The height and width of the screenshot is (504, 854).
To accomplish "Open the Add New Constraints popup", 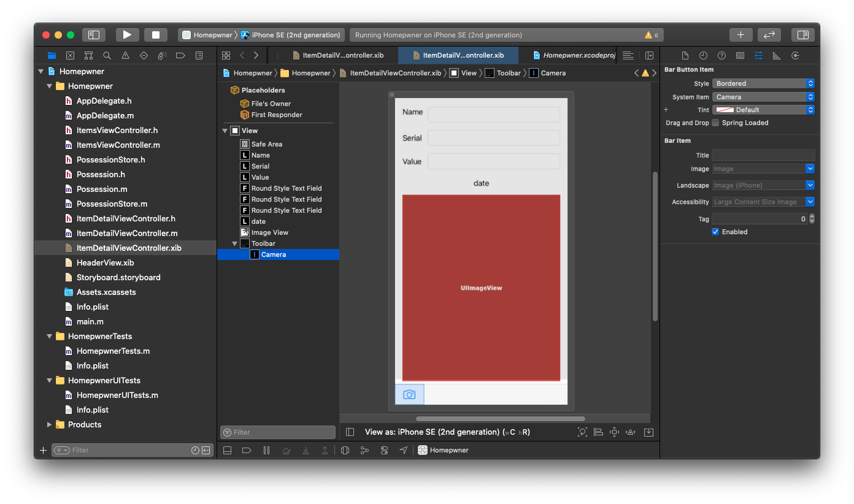I will coord(614,432).
